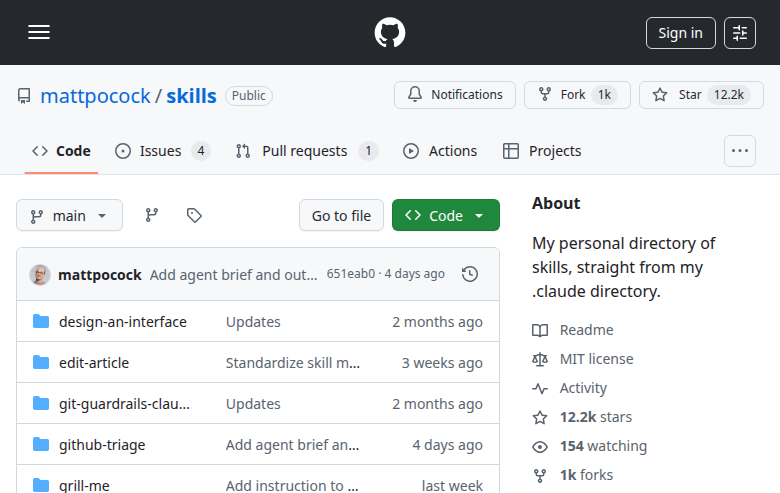Viewport: 780px width, 493px height.
Task: Open mattpocock commit author link
Action: point(99,275)
